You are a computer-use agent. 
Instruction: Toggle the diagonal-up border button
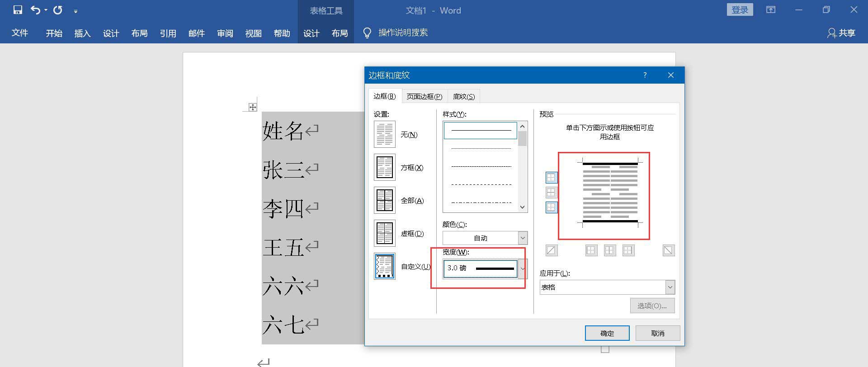[552, 250]
